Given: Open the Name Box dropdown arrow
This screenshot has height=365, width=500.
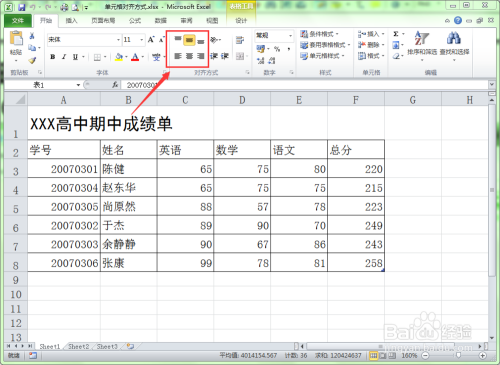Looking at the screenshot, I should point(78,85).
